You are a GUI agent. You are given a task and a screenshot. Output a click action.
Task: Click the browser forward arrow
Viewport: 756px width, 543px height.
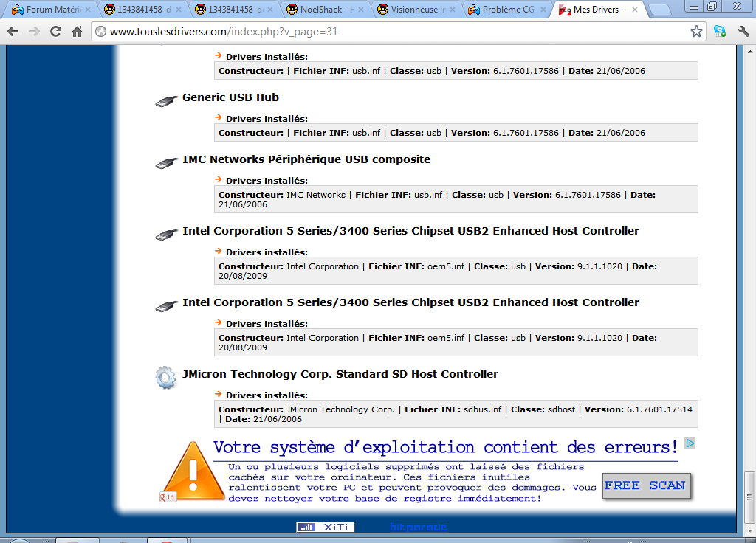[34, 32]
